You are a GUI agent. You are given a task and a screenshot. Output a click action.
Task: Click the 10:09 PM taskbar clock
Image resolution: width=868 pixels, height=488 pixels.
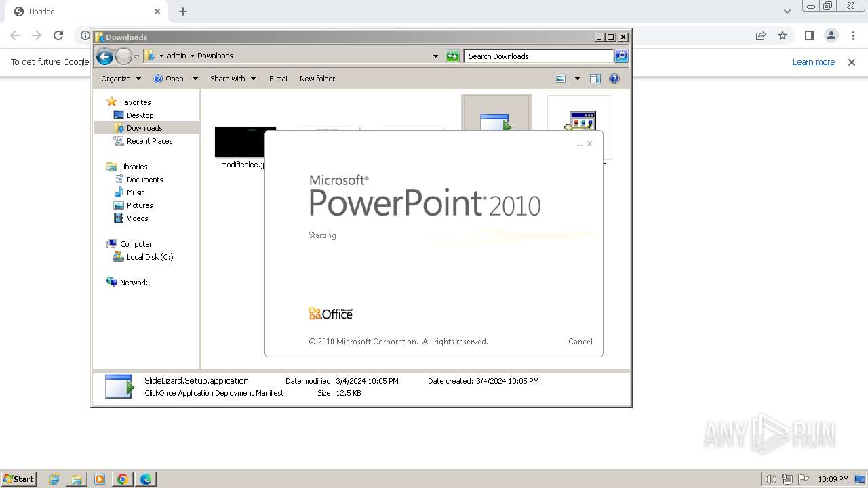[x=833, y=479]
